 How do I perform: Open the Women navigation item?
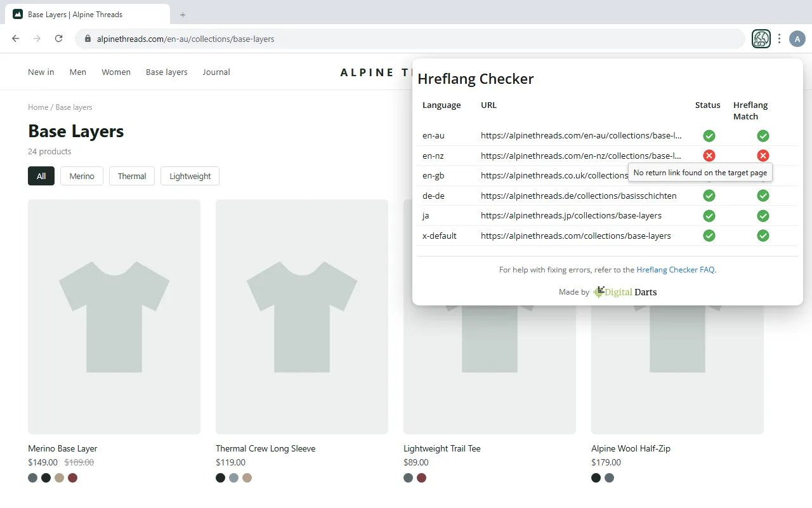tap(116, 72)
